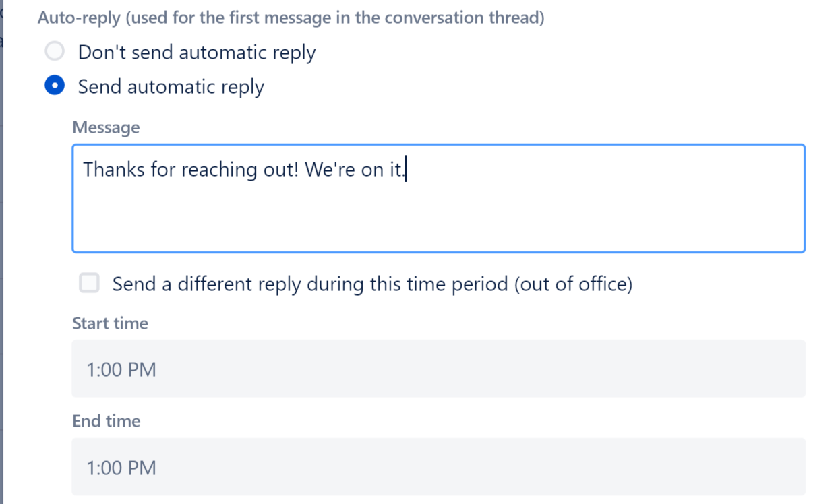Click the "Message" field label
Viewport: 838px width, 504px height.
tap(106, 127)
